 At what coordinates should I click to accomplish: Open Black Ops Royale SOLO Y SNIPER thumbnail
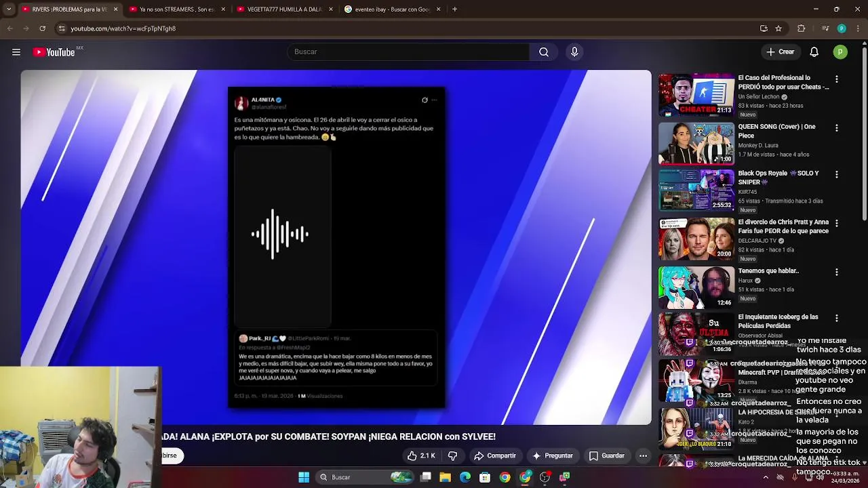696,190
